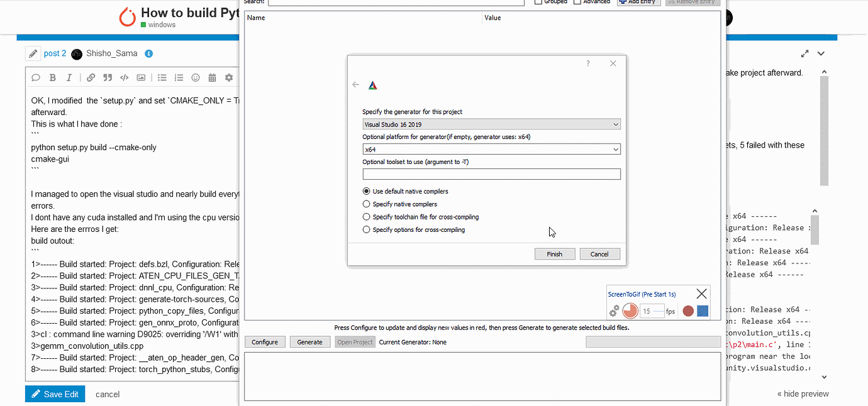Open emoji picker smiley icon
868x406 pixels.
[x=196, y=78]
